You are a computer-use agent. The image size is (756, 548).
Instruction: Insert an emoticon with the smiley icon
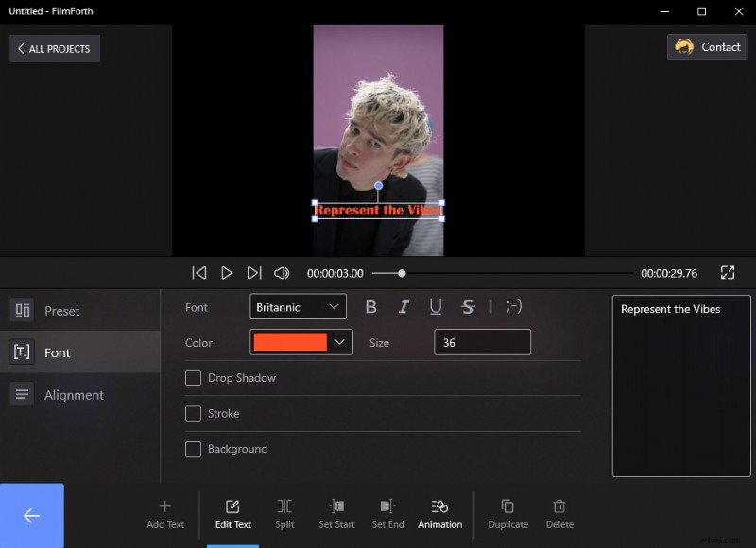click(x=514, y=306)
